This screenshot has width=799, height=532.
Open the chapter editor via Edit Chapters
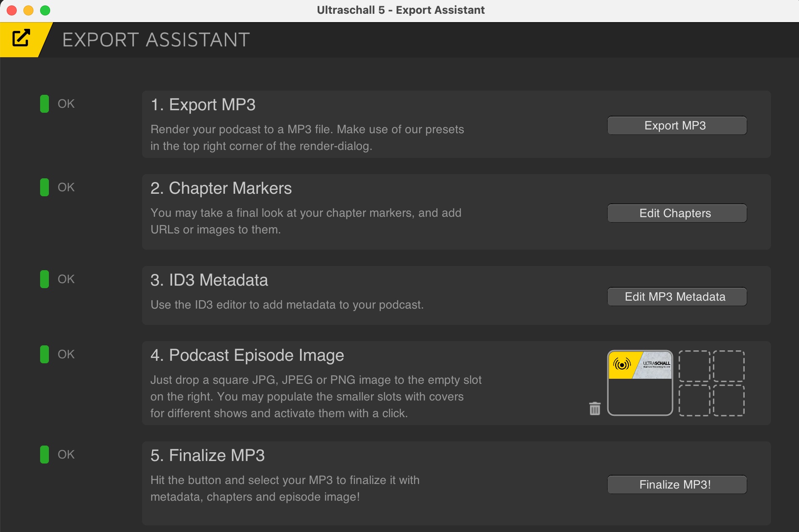tap(677, 213)
